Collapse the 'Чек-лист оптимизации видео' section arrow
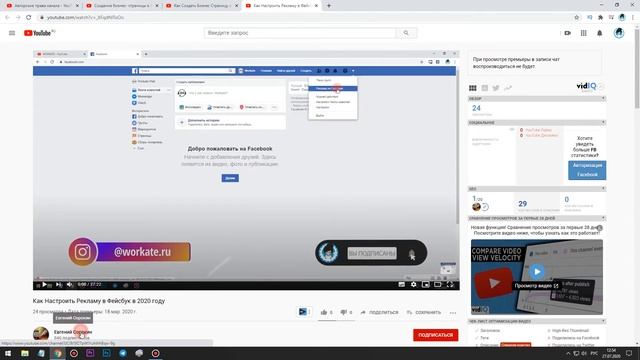The image size is (640, 360). coord(603,321)
